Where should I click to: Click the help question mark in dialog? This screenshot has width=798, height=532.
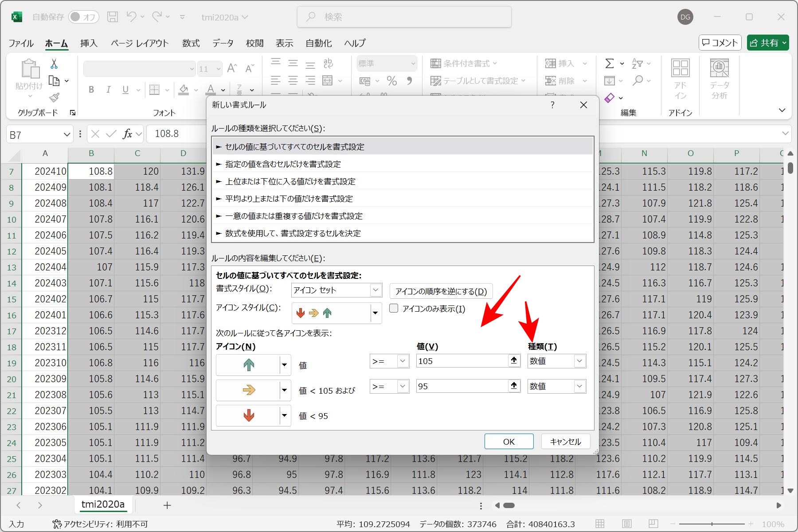click(x=552, y=105)
